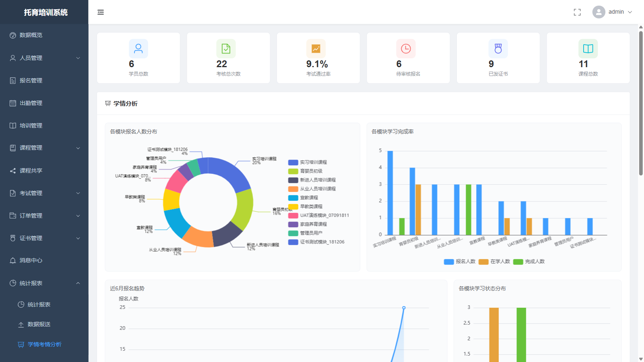Toggle the UAT演练模块_07091811 legend item
Viewport: 644px width, 362px height.
pyautogui.click(x=319, y=216)
